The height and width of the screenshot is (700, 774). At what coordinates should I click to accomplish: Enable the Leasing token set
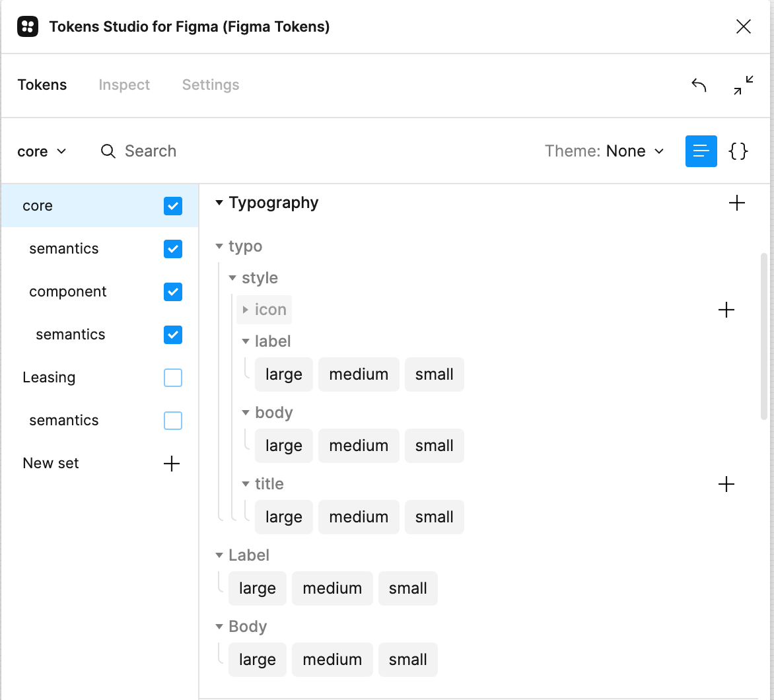(172, 377)
